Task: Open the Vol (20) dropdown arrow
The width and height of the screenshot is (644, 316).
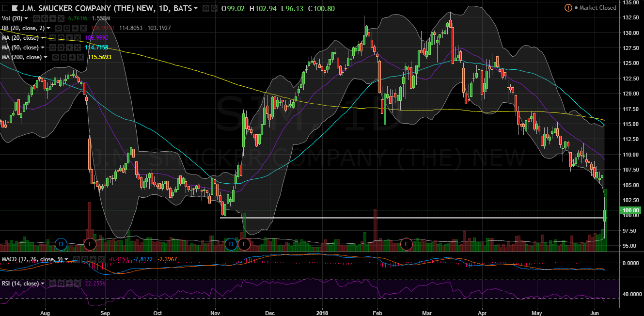Action: 26,18
